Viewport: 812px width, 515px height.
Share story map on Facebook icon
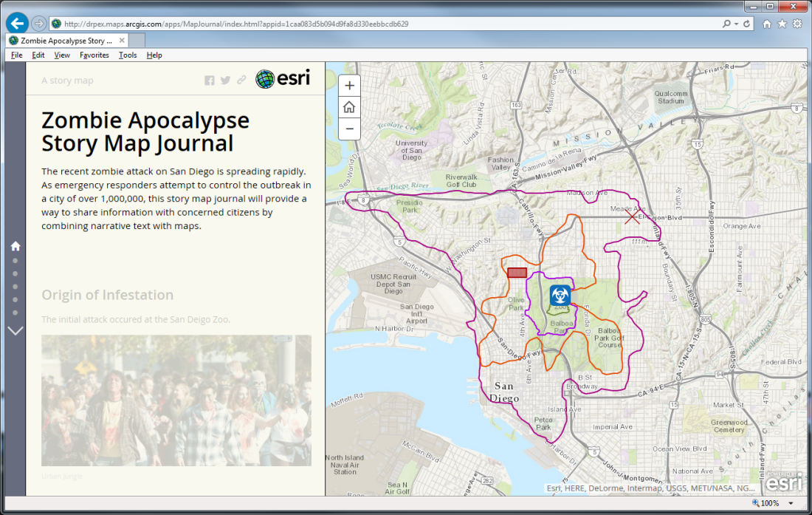[x=209, y=81]
